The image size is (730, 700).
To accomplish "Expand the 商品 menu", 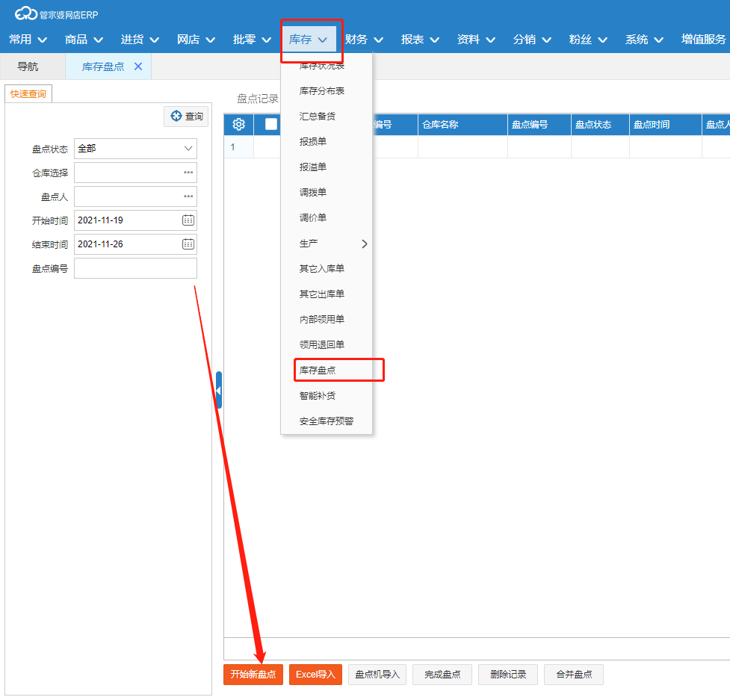I will [x=84, y=40].
